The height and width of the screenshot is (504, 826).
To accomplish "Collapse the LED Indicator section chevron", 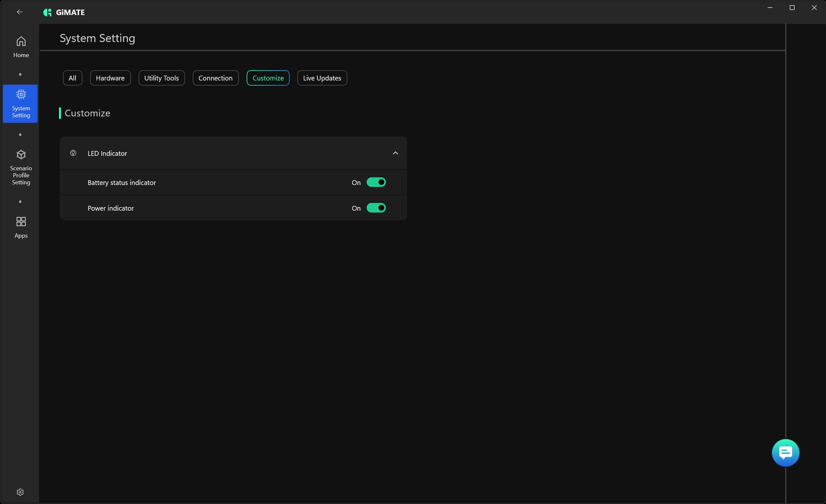I will 395,153.
